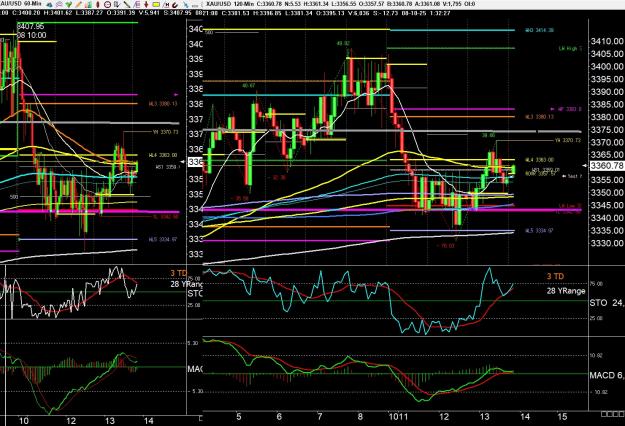Click the red oval toolbar icon
Screen dimensions: 625x426
pyautogui.click(x=98, y=5)
